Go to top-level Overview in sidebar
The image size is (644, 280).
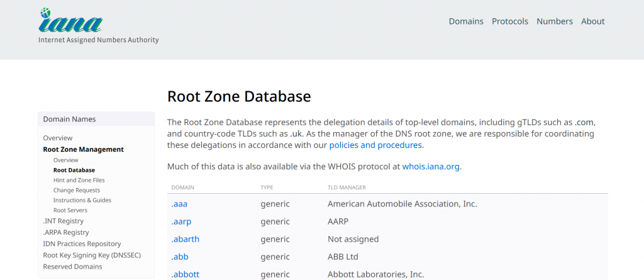(57, 138)
